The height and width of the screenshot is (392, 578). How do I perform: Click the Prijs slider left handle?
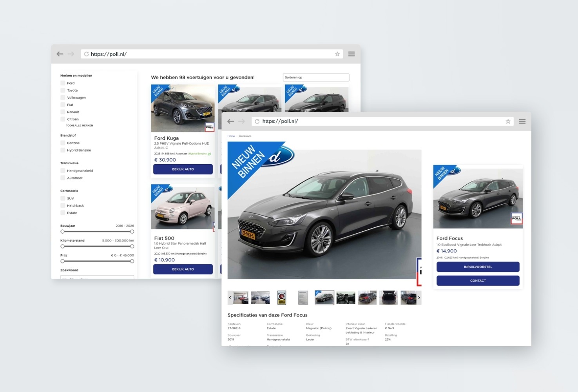click(62, 261)
